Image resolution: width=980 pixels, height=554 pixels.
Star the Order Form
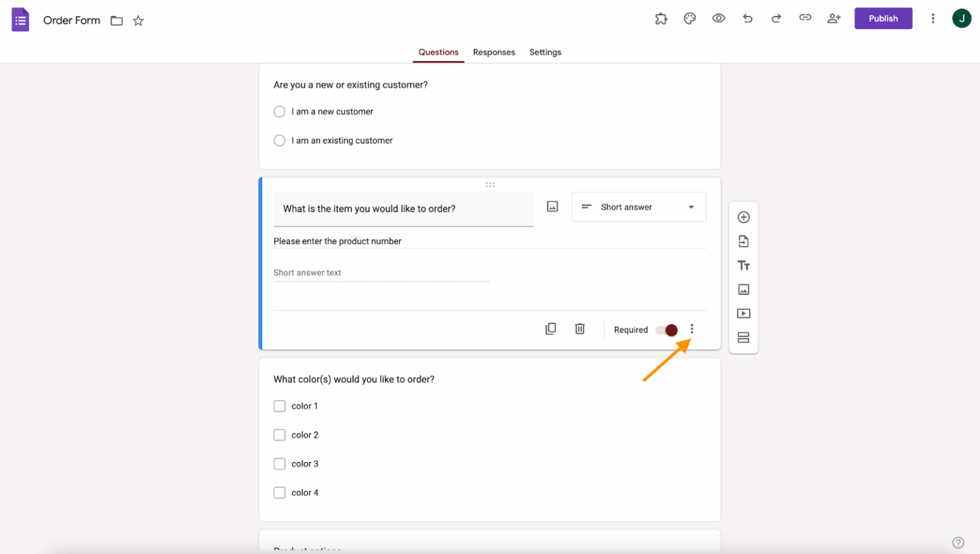(x=138, y=20)
